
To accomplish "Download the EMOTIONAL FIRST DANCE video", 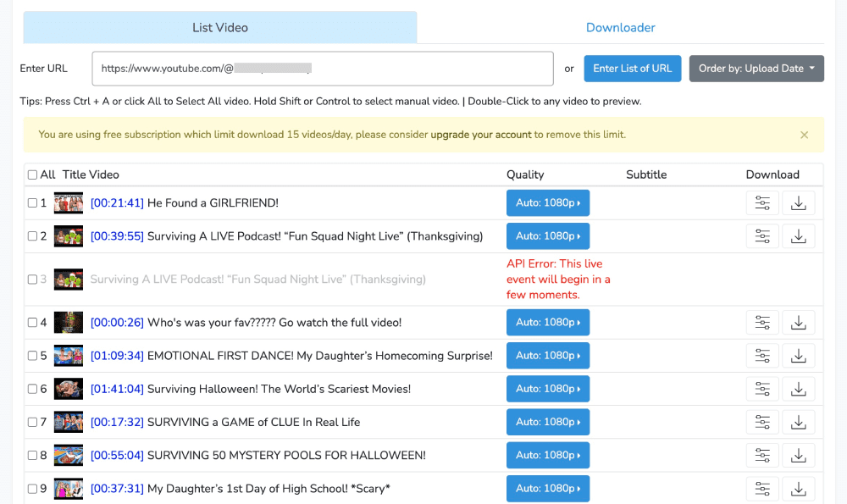I will [x=798, y=356].
